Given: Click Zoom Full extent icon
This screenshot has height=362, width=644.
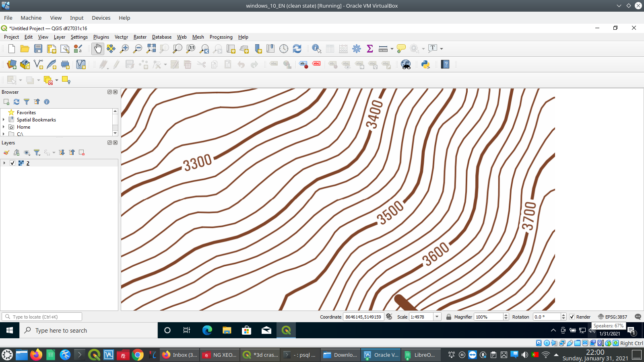Looking at the screenshot, I should 152,49.
